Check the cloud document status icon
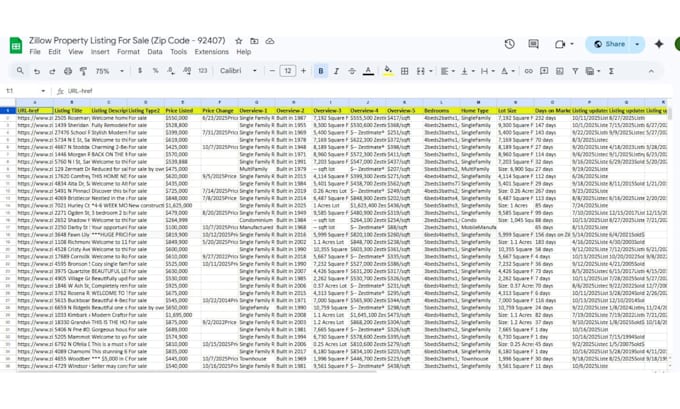Viewport: 680px width, 409px height. (270, 41)
